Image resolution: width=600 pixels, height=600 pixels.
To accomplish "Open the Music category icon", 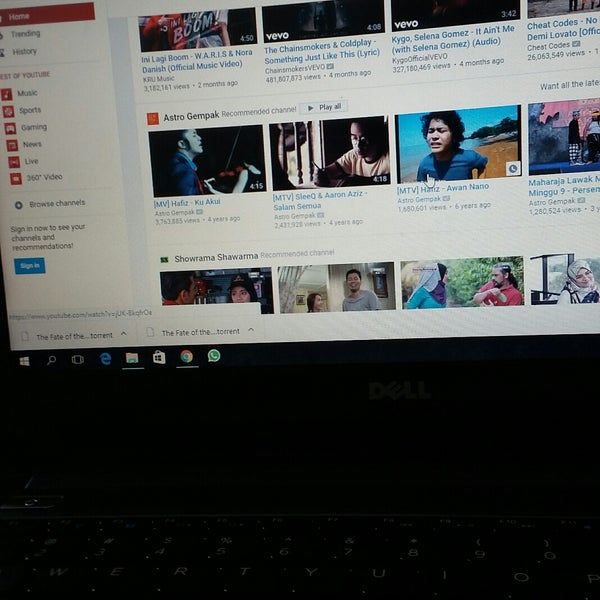I will coord(7,94).
